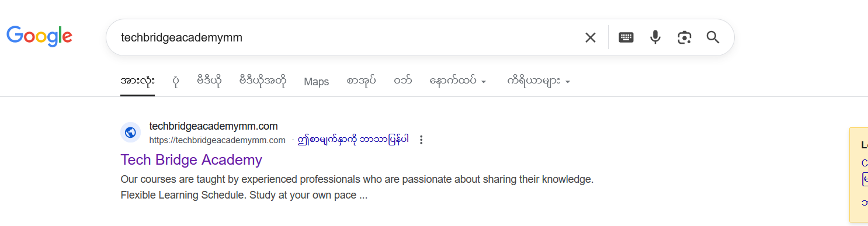Search by image using the camera icon
The height and width of the screenshot is (226, 868).
[x=684, y=37]
